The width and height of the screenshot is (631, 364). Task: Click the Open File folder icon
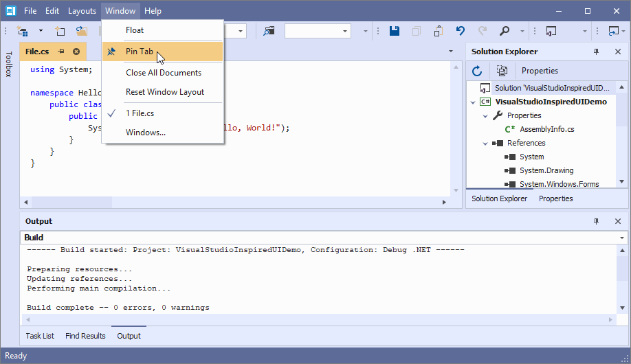click(82, 31)
